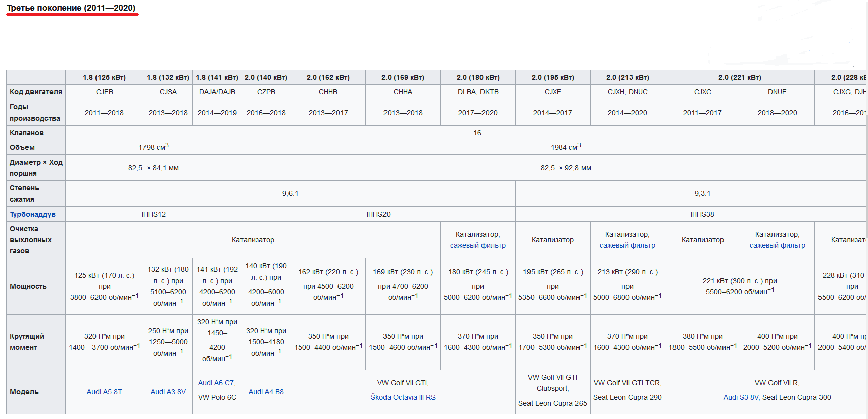Image resolution: width=868 pixels, height=419 pixels.
Task: Click engine code cell CJEB
Action: tap(104, 92)
